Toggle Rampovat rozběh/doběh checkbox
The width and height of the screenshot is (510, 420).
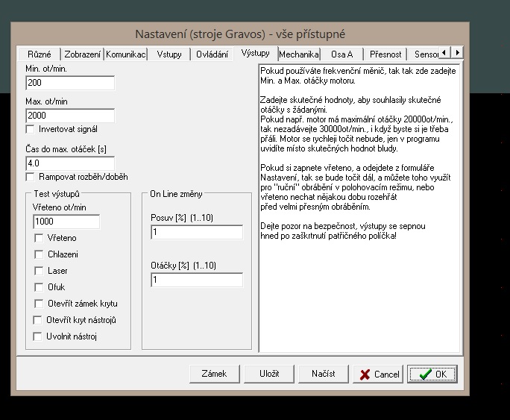click(x=31, y=177)
